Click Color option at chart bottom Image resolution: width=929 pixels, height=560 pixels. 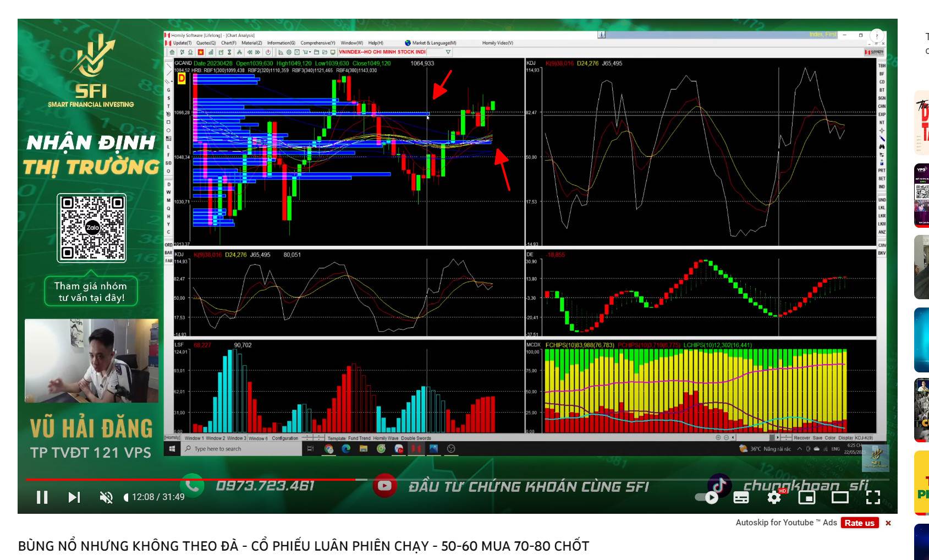click(830, 438)
